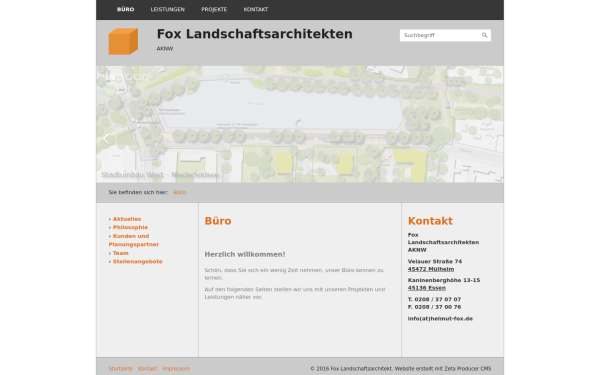Viewport: 600px width, 375px height.
Task: Click the orange Büro page heading
Action: (218, 221)
